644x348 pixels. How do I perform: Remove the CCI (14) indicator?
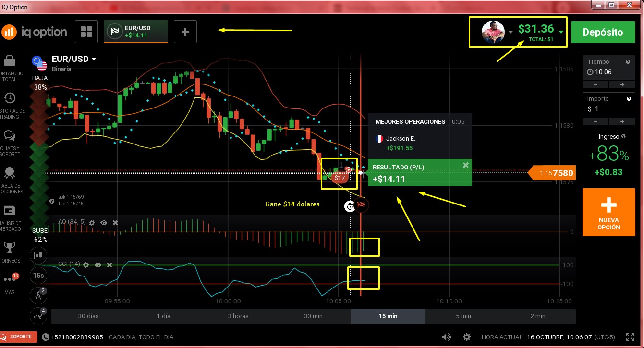pyautogui.click(x=109, y=264)
